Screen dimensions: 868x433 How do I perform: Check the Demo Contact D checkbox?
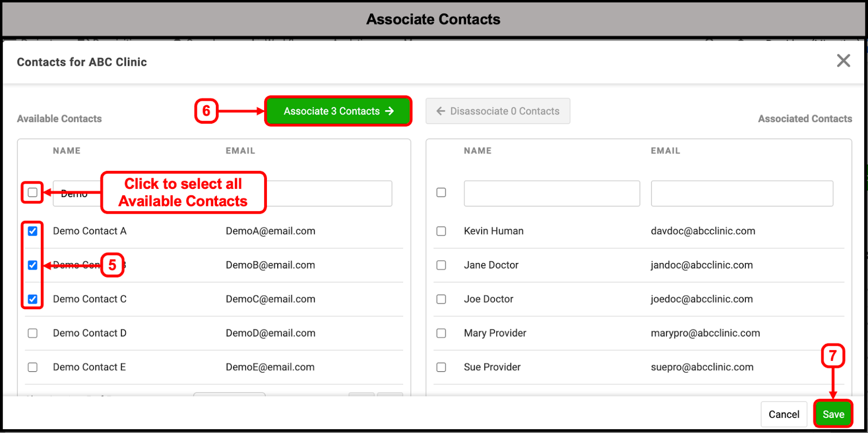(x=33, y=333)
